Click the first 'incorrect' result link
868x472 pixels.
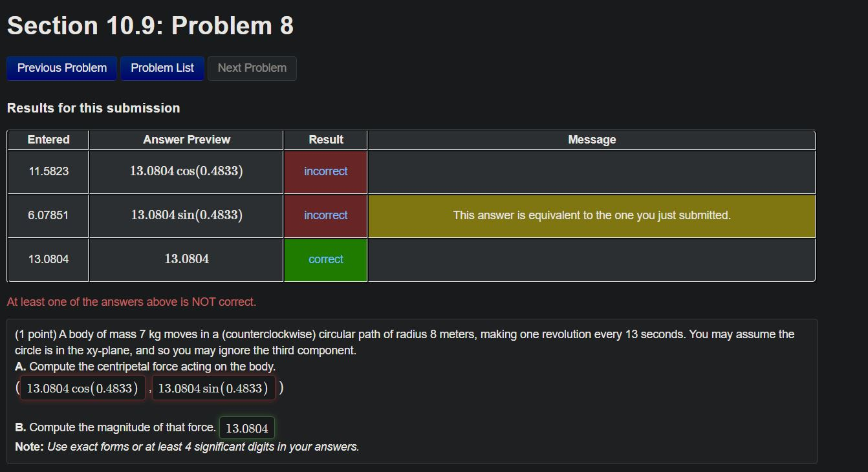point(326,171)
